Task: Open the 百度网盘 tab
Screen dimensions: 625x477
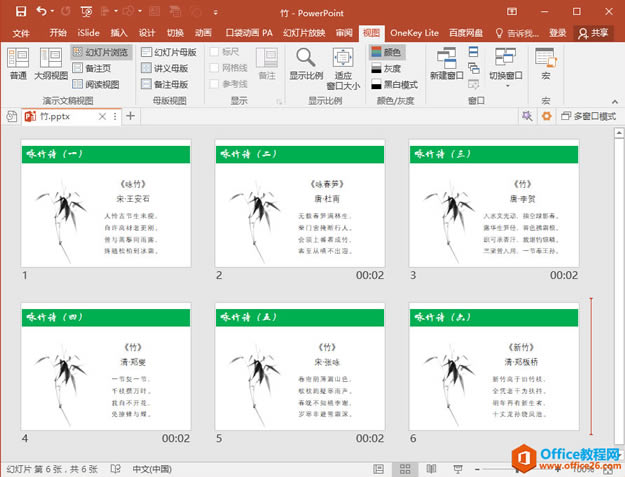Action: pos(466,33)
